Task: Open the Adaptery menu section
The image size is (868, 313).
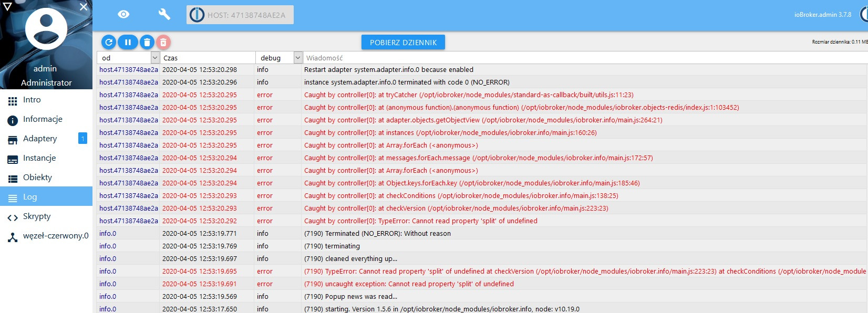Action: coord(40,139)
